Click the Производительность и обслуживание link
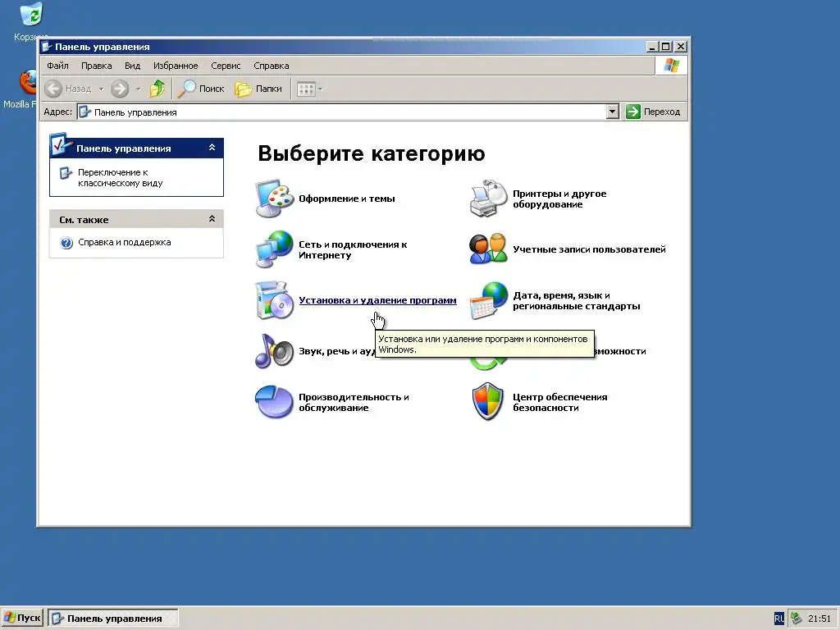 [354, 402]
